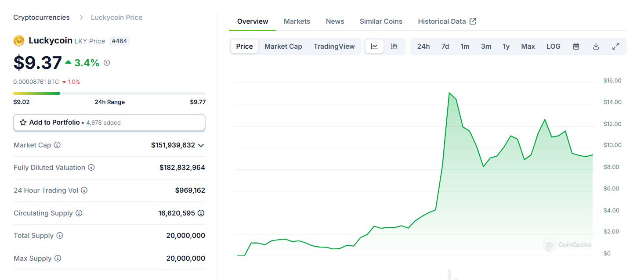Open the Market Cap chart option
Image resolution: width=644 pixels, height=280 pixels.
[x=283, y=46]
